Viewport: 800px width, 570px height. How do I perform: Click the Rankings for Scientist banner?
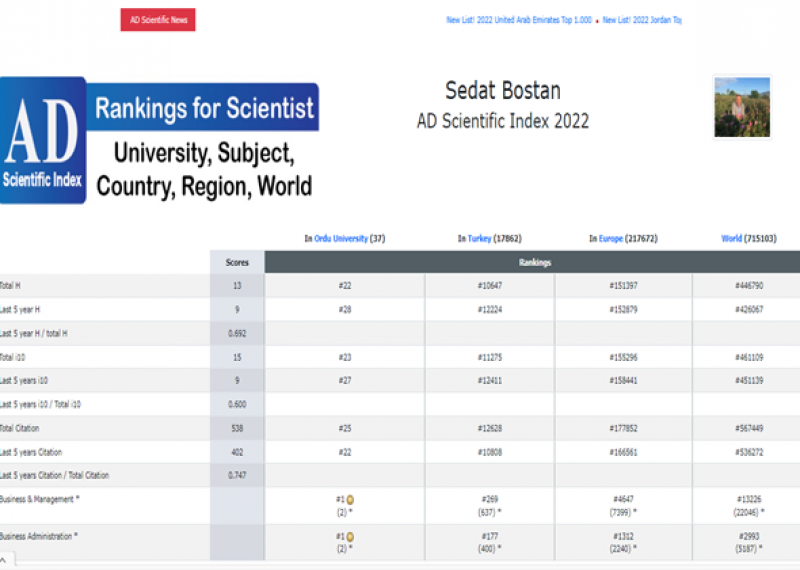pyautogui.click(x=204, y=108)
